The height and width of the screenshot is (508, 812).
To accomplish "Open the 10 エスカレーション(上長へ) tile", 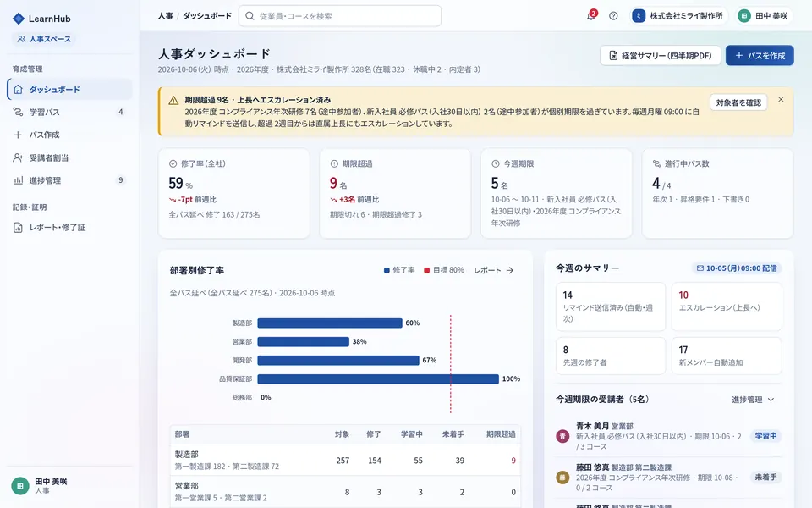I will [727, 306].
